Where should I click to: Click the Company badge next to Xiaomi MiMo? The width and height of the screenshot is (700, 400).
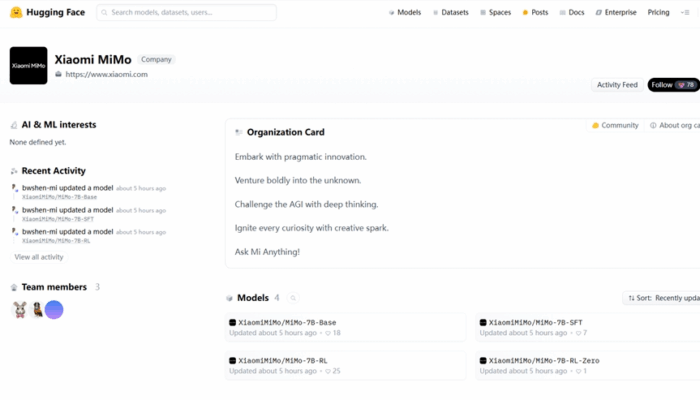click(156, 59)
